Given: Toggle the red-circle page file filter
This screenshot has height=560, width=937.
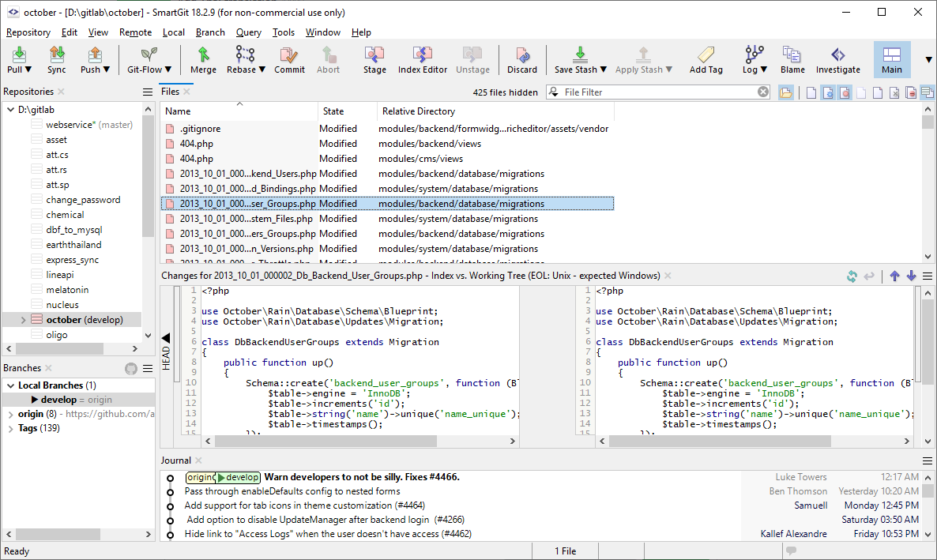Looking at the screenshot, I should click(845, 92).
